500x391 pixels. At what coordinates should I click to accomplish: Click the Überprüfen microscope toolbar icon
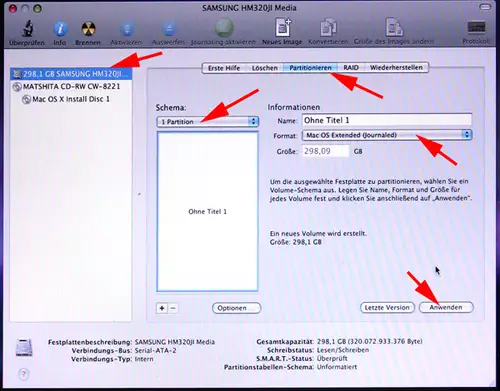point(28,28)
